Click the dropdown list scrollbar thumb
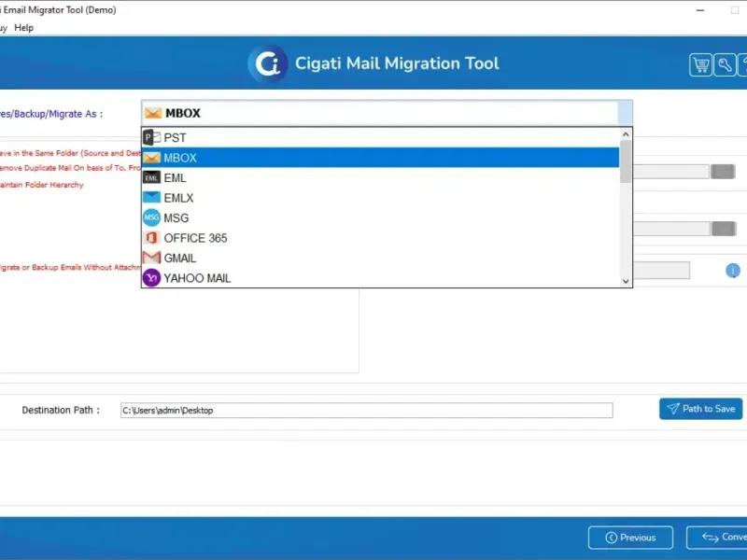The image size is (747, 560). (x=626, y=161)
